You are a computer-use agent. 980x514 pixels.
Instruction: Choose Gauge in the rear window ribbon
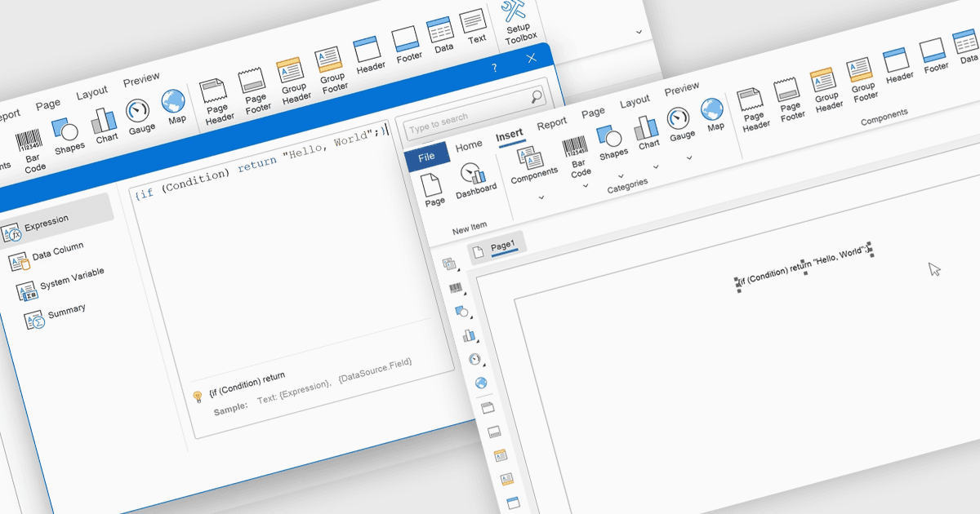click(140, 116)
